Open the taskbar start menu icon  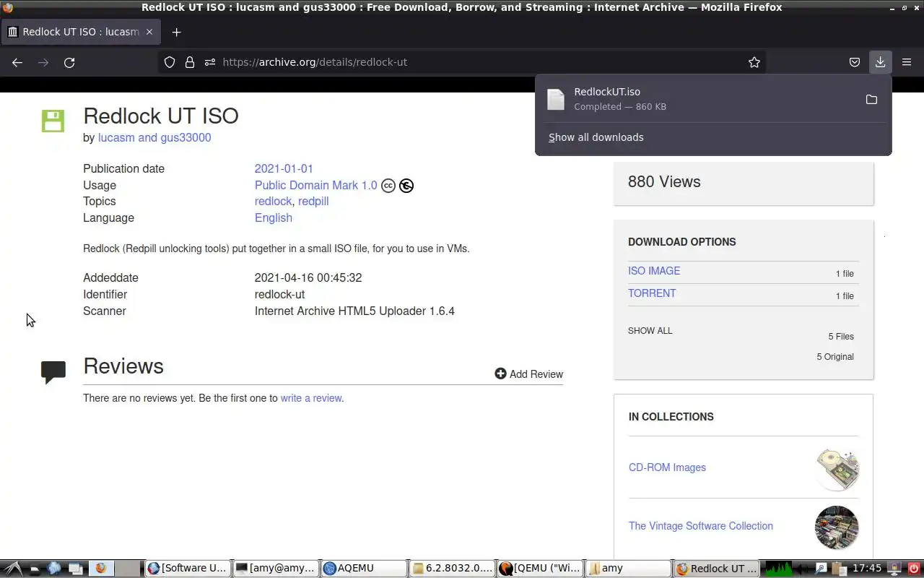tap(13, 569)
